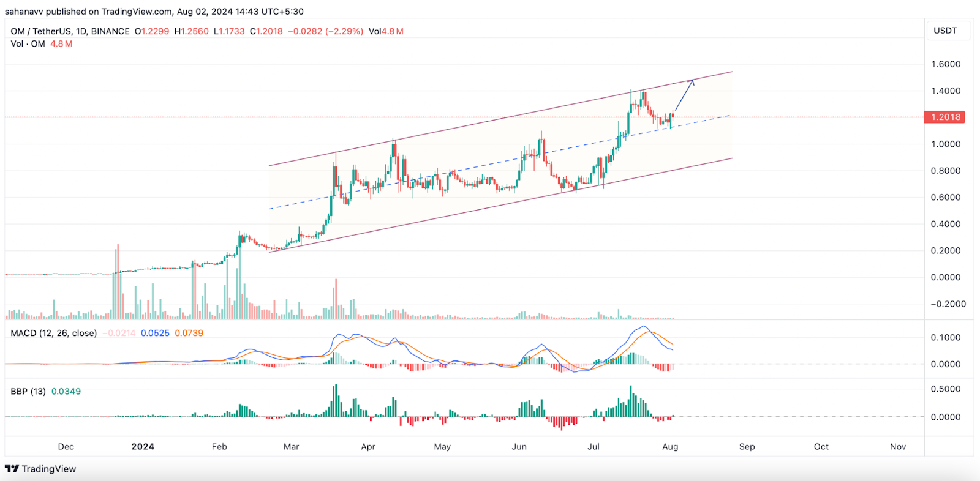Click the −0.0282 (−2.29%) change value
The width and height of the screenshot is (980, 481).
(326, 31)
